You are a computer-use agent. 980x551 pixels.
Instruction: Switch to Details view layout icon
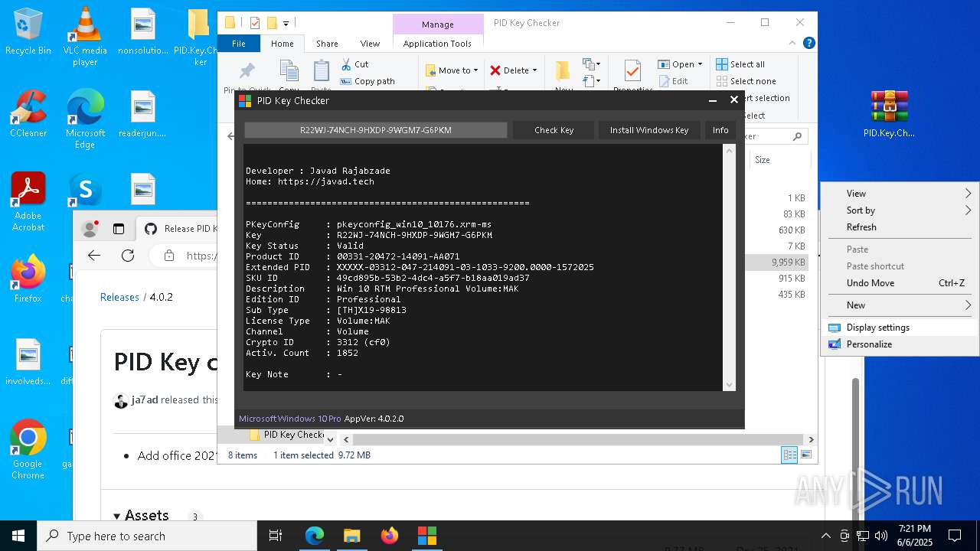click(789, 455)
